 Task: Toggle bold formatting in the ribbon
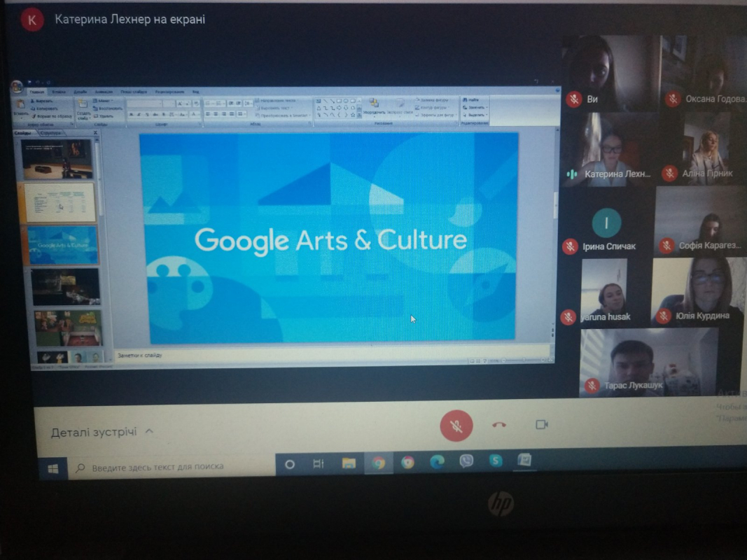[132, 115]
